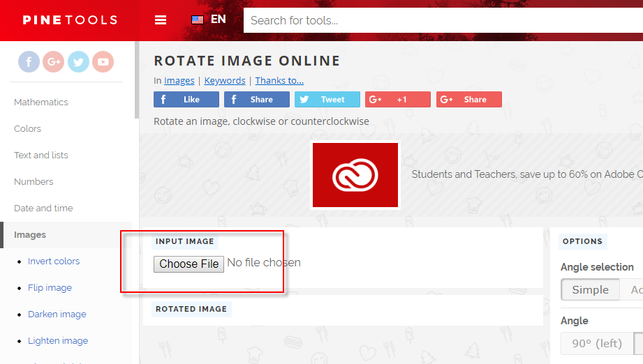Open the Text and lists category
Image resolution: width=643 pixels, height=364 pixels.
pos(41,156)
